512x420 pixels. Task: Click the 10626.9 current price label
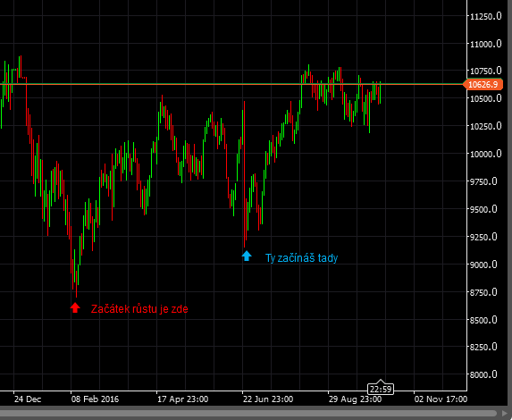pyautogui.click(x=483, y=84)
